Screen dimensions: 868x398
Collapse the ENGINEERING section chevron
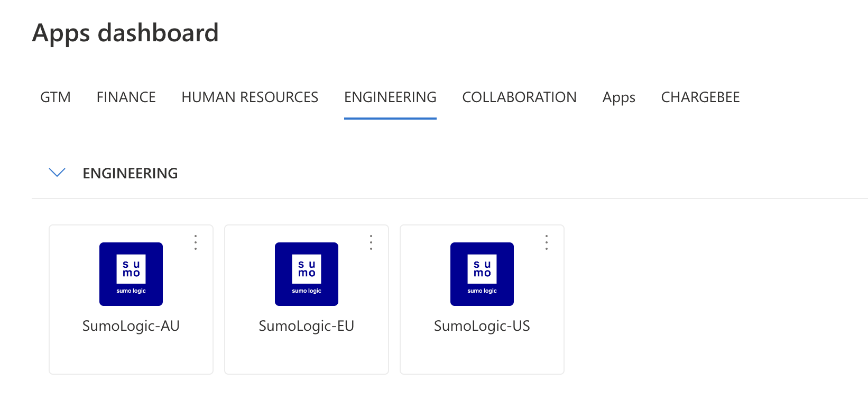tap(57, 173)
